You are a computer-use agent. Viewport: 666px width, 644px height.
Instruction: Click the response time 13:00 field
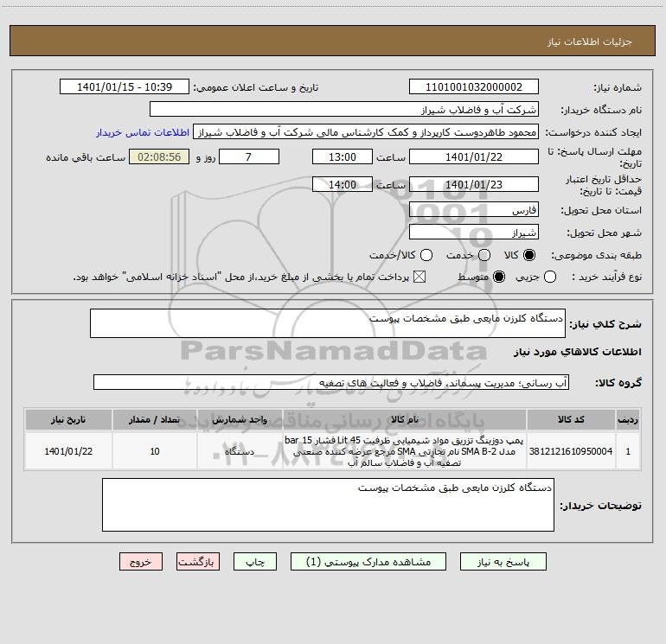pyautogui.click(x=343, y=156)
